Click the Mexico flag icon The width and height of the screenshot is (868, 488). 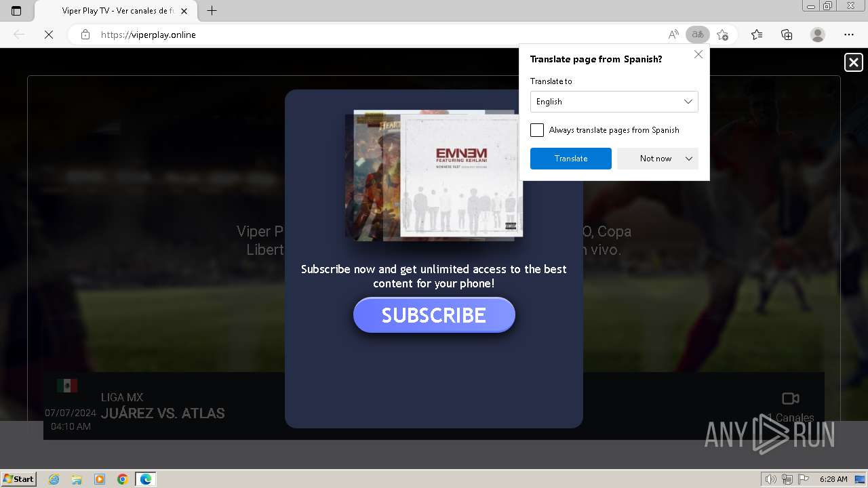(x=67, y=386)
